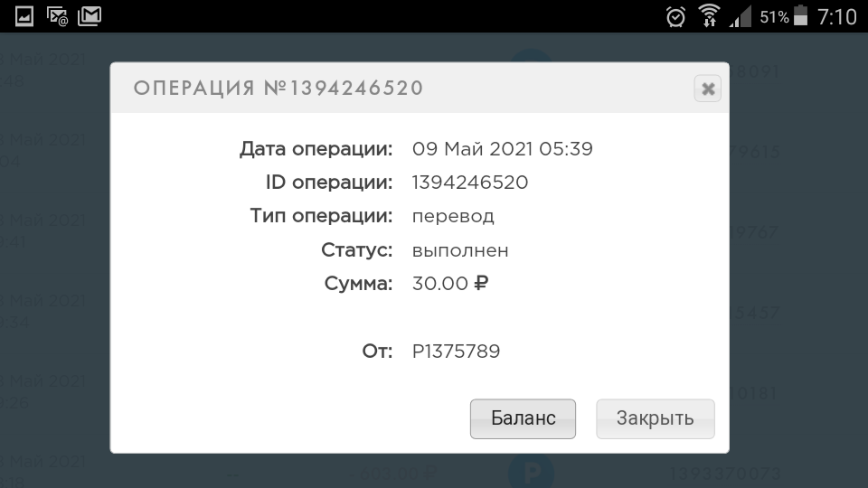Click the amount 30.00 ₽ value

tap(450, 284)
